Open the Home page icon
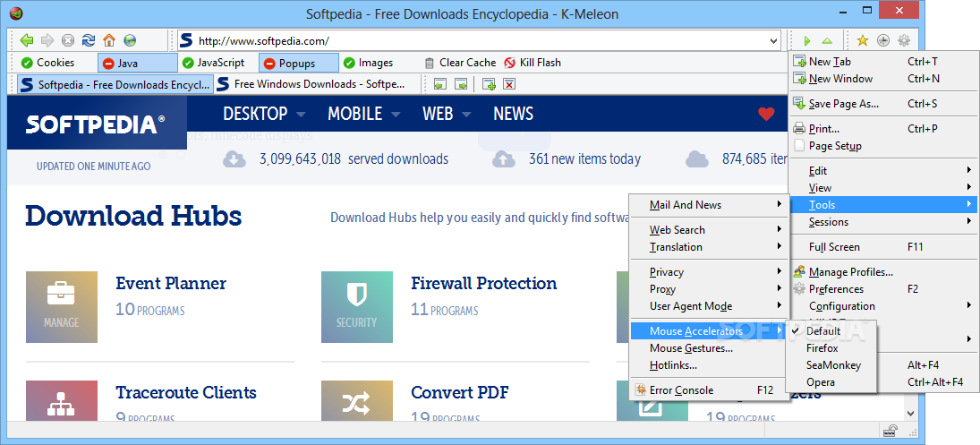Viewport: 980px width, 445px height. pyautogui.click(x=109, y=40)
